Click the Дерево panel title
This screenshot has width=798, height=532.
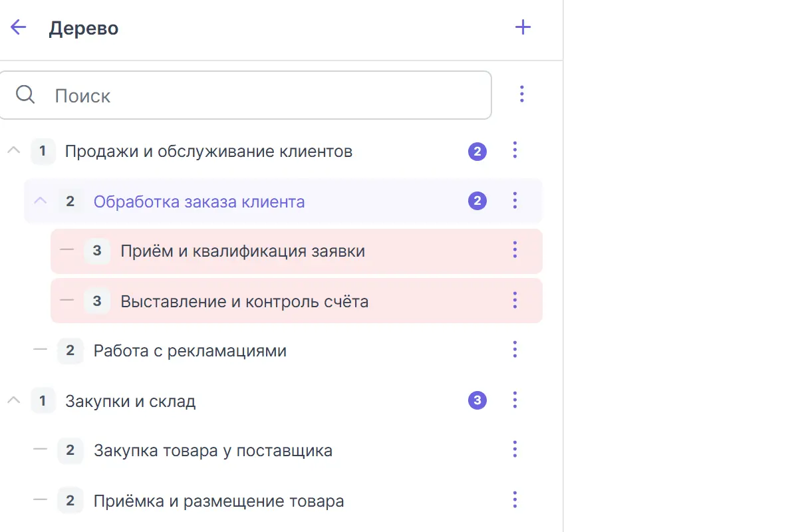[84, 29]
